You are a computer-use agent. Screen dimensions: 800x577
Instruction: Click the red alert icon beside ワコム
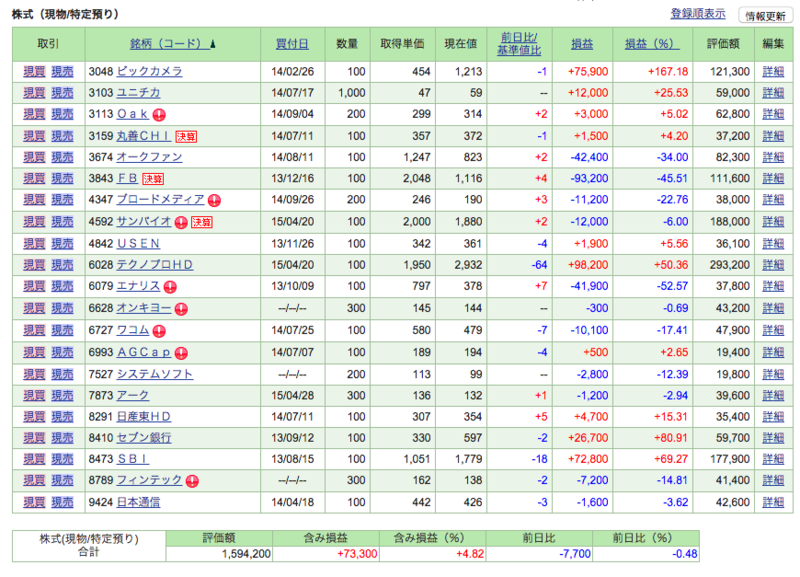coord(159,331)
